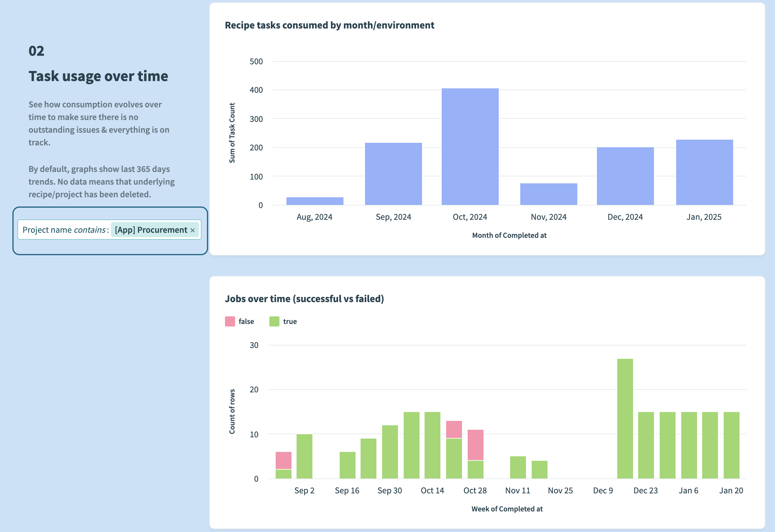The height and width of the screenshot is (532, 775).
Task: Select the [App] Procurement filter chip
Action: pos(151,230)
